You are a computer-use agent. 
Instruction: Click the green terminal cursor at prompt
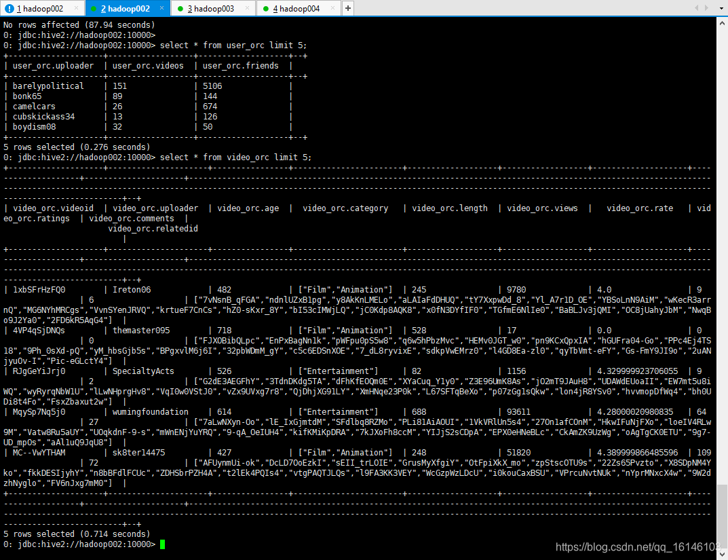pos(163,544)
